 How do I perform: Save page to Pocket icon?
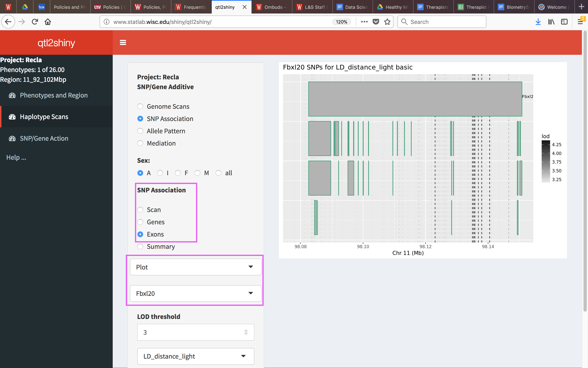click(376, 22)
